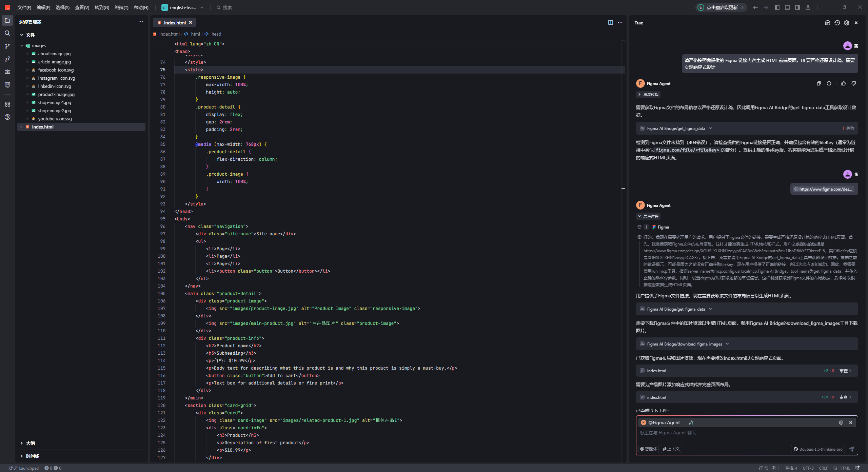Open editor more actions ellipsis
The image size is (868, 472).
click(620, 22)
